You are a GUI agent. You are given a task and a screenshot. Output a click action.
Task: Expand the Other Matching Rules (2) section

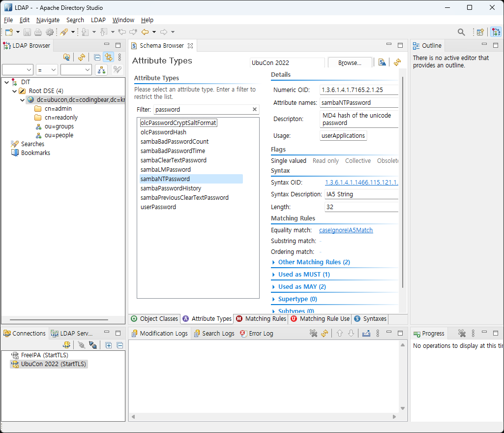314,262
